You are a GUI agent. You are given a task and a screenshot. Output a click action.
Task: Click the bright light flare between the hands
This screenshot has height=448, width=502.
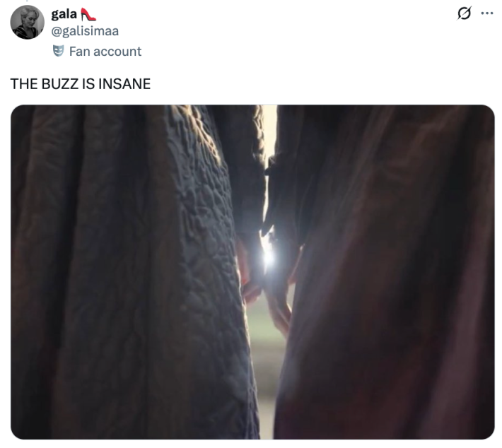tap(268, 254)
